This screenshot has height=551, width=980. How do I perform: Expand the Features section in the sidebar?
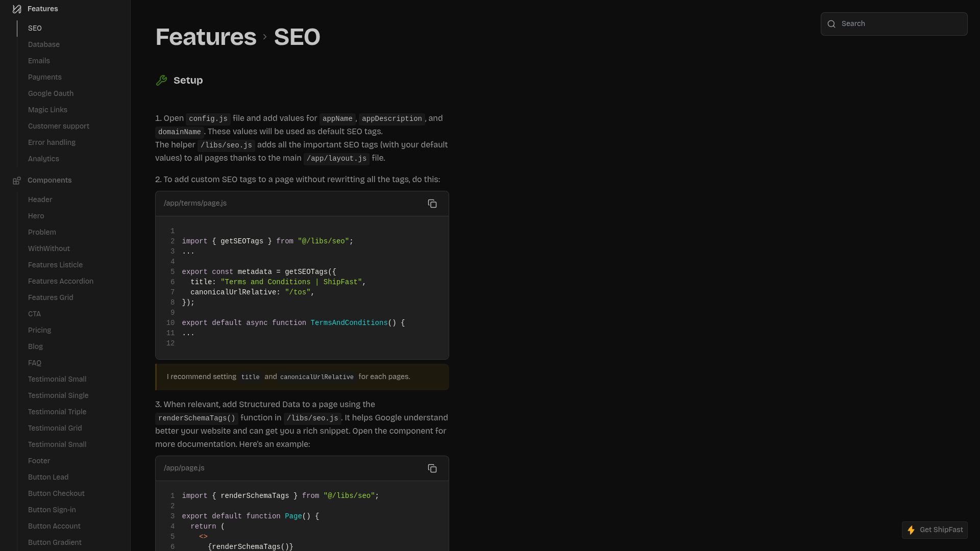point(43,9)
